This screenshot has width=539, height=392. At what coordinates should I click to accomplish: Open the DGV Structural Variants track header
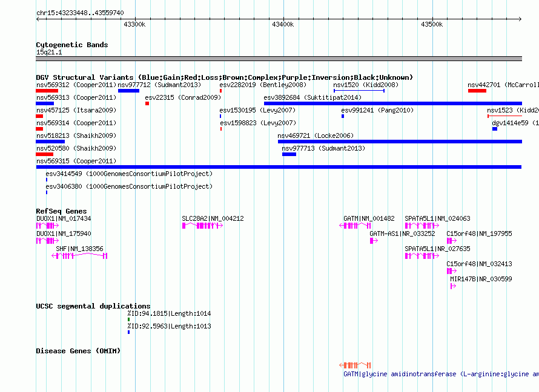(224, 77)
